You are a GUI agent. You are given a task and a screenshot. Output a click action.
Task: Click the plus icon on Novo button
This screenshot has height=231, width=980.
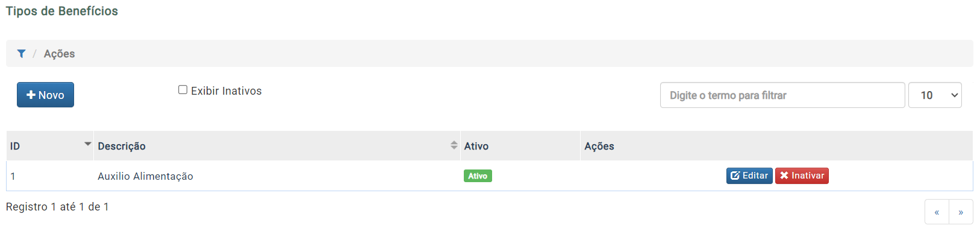point(31,95)
